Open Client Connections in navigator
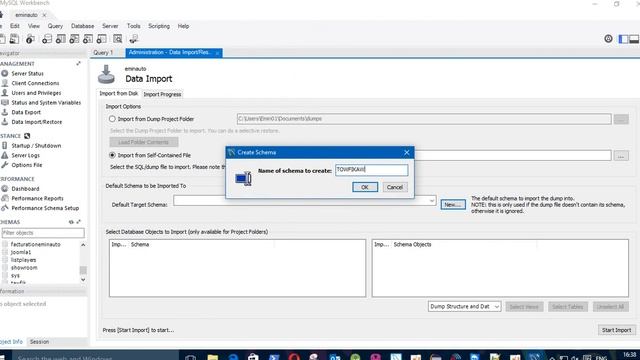The height and width of the screenshot is (360, 640). click(35, 83)
